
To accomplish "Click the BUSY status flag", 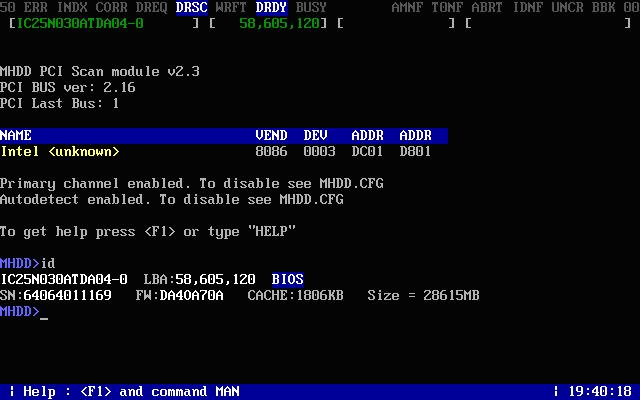I will 311,7.
